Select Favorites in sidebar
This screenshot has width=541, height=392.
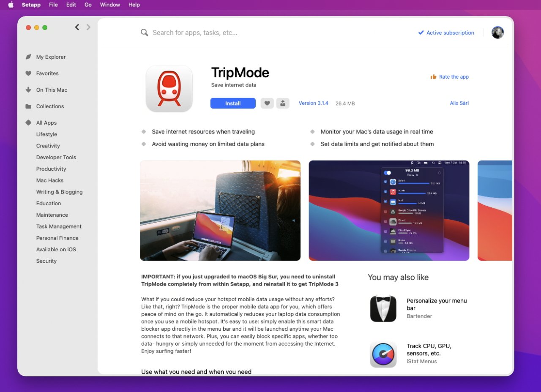click(47, 73)
